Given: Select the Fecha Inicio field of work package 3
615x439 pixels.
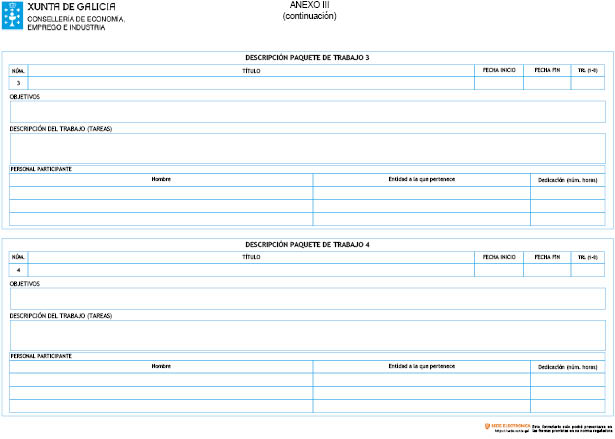Looking at the screenshot, I should click(x=499, y=83).
